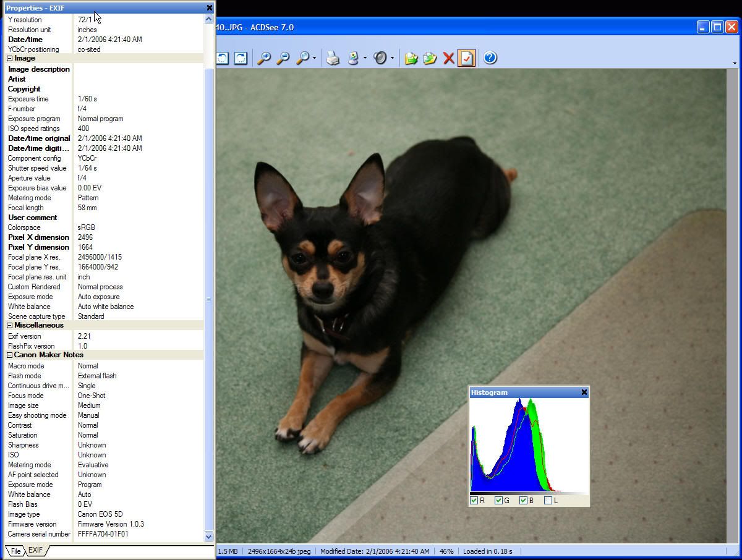Uncheck the B channel in Histogram
742x560 pixels.
523,500
